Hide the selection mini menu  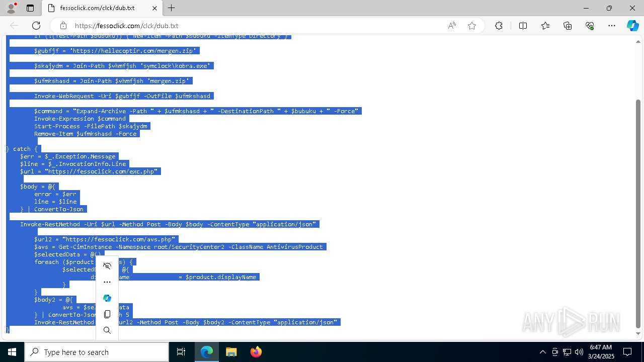click(x=107, y=266)
